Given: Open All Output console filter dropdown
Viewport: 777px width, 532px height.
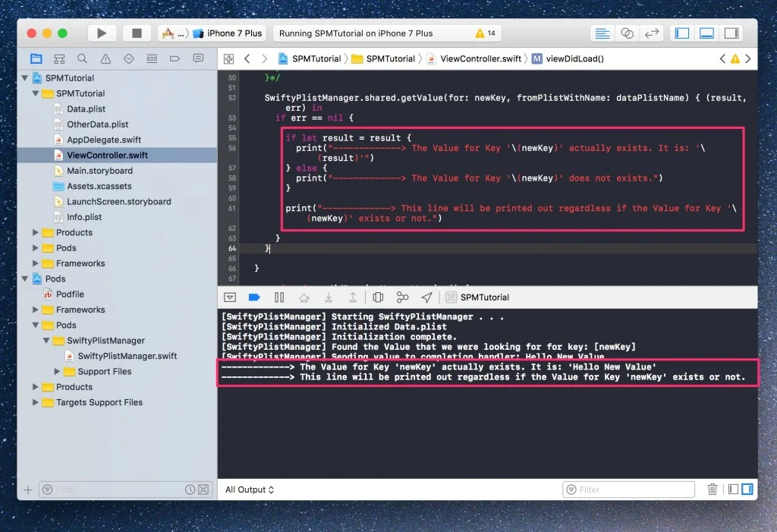Looking at the screenshot, I should tap(249, 490).
